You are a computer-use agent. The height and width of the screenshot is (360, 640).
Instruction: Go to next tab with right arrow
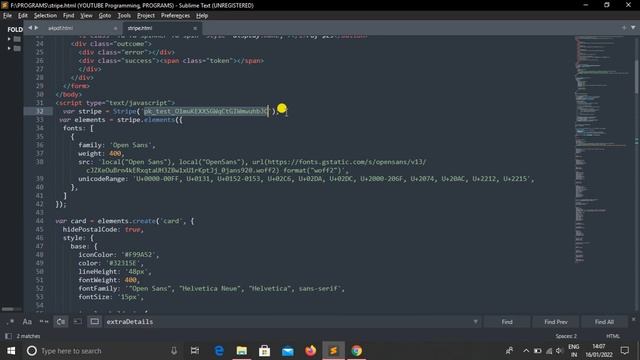coord(36,28)
